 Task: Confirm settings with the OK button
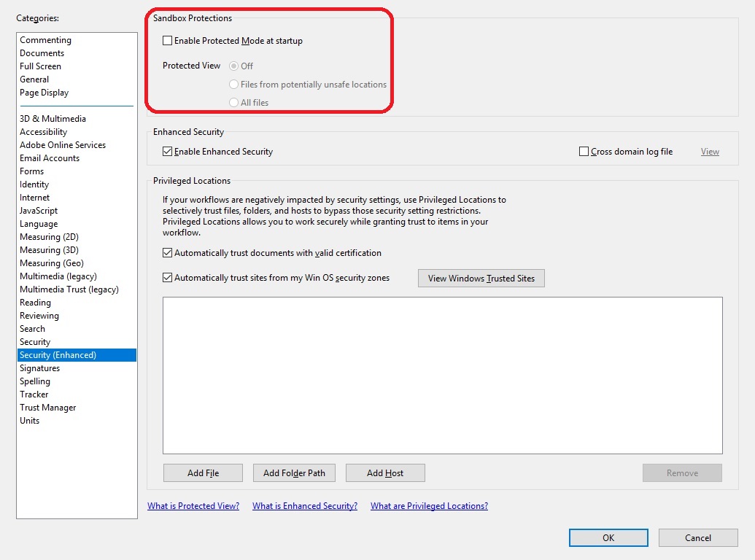[x=608, y=537]
